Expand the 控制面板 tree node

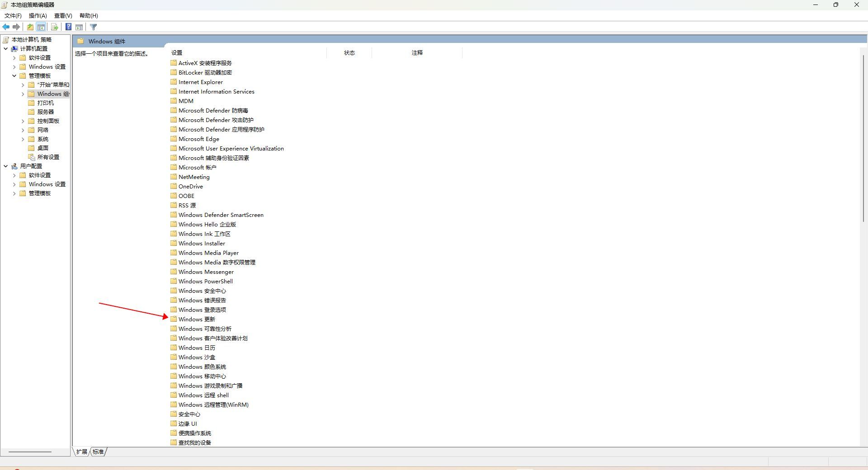tap(23, 121)
